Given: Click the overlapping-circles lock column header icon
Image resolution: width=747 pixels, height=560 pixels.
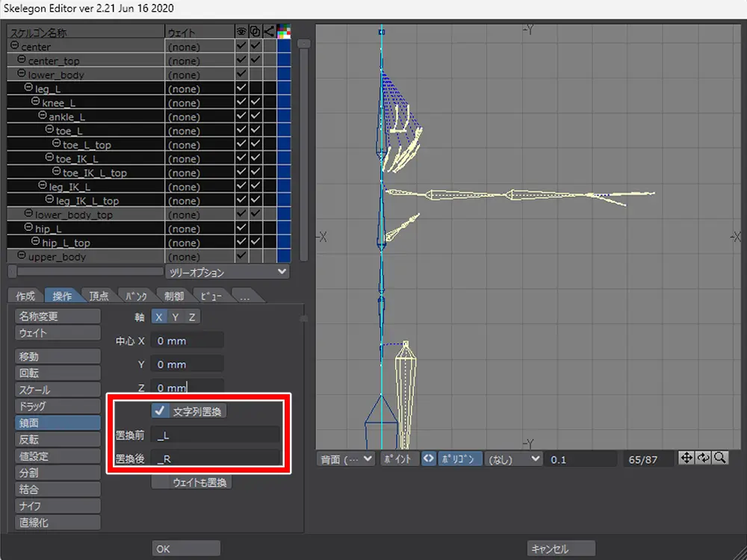Looking at the screenshot, I should pos(255,32).
